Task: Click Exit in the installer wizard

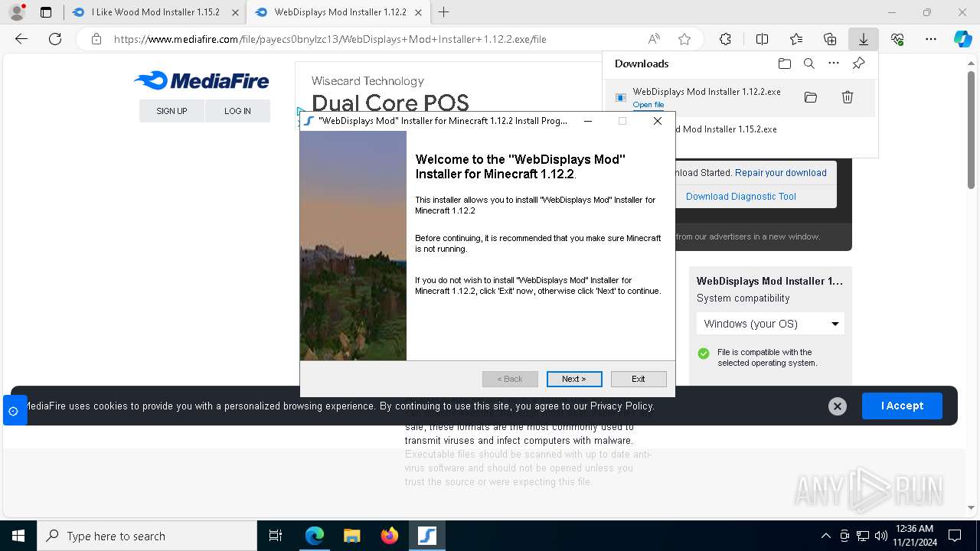Action: point(639,379)
